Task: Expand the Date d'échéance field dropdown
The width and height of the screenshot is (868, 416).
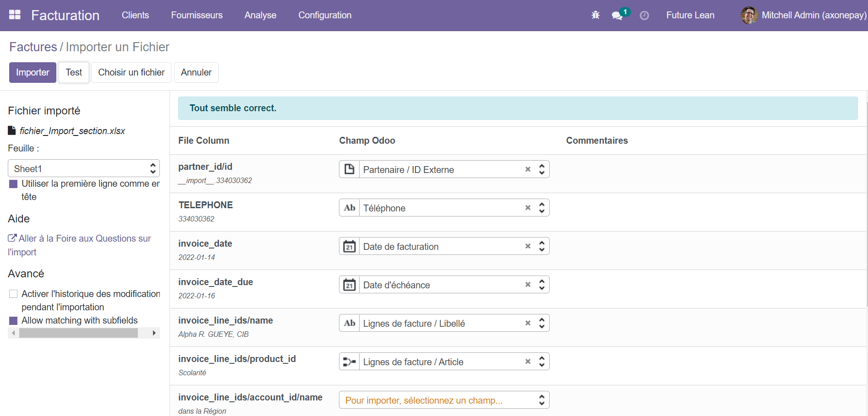Action: pos(541,285)
